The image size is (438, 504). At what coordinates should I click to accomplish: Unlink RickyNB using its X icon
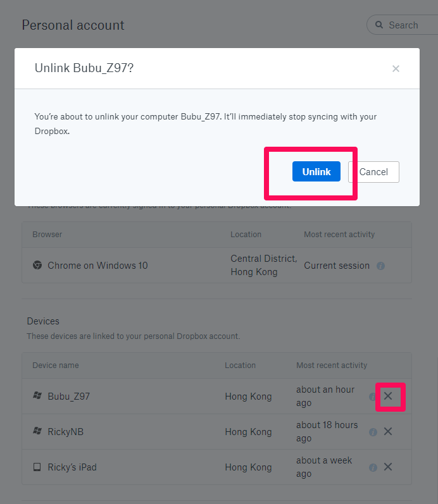click(x=388, y=431)
